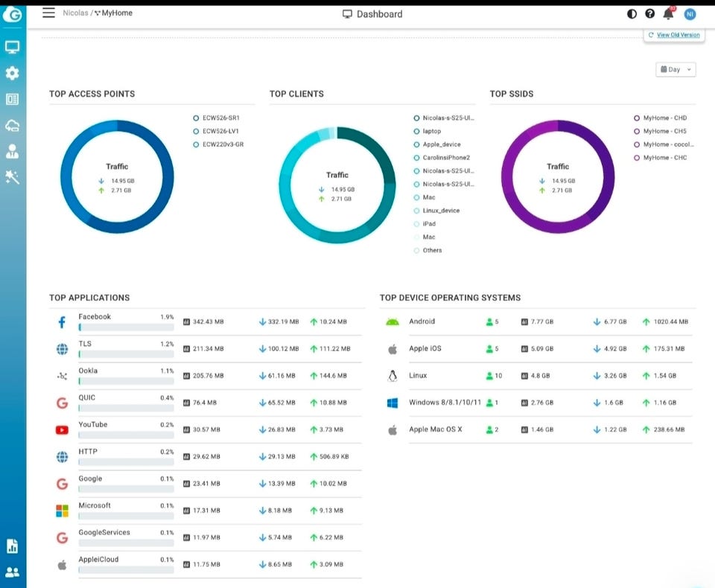Toggle ECW526-SR1 legend entry
715x588 pixels.
216,118
